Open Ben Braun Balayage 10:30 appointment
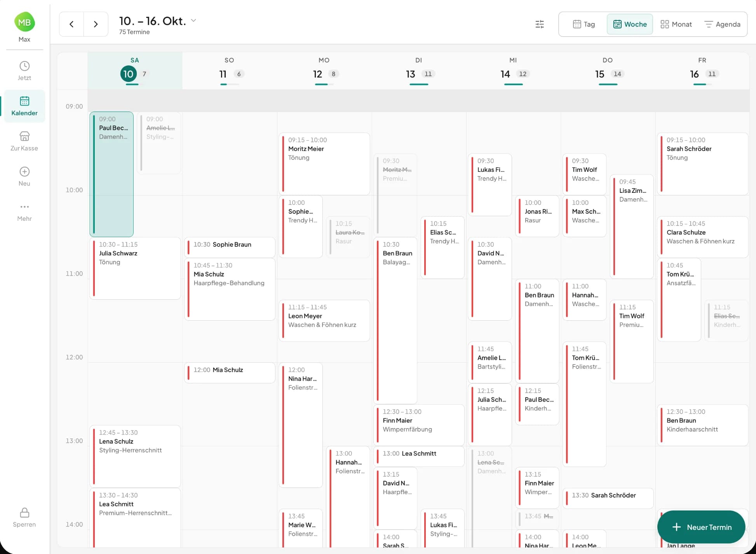 [x=395, y=321]
